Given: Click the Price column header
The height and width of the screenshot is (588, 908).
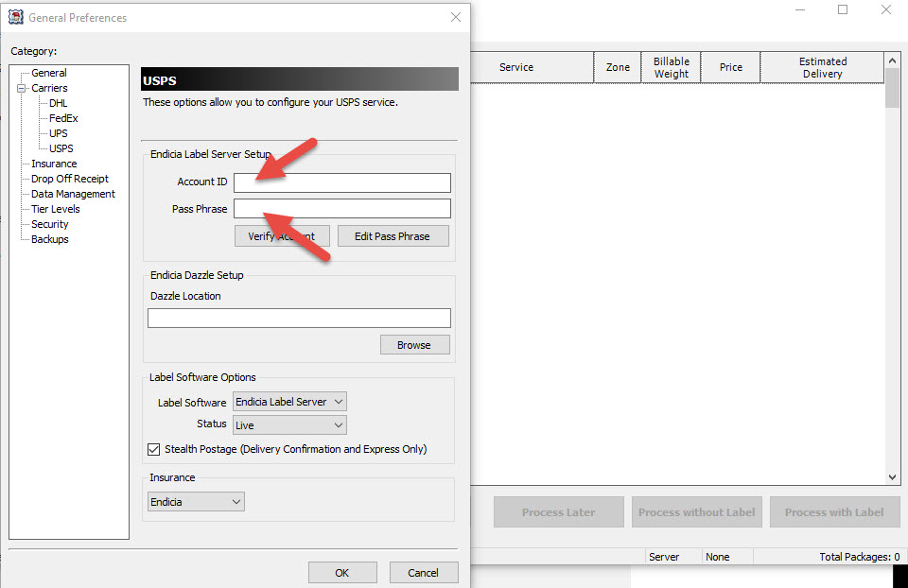Looking at the screenshot, I should click(731, 67).
